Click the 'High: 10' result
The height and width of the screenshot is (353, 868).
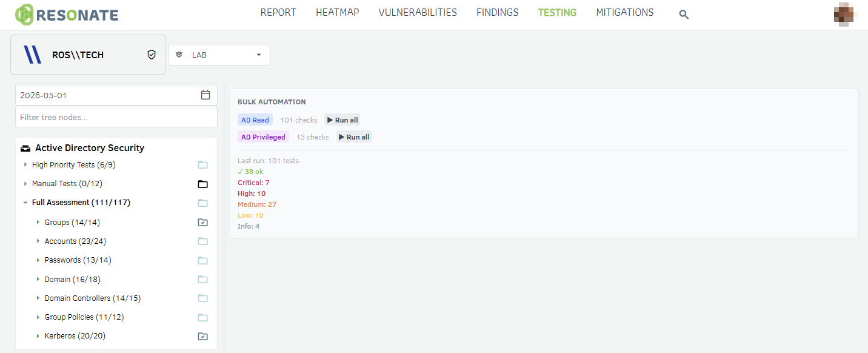coord(252,193)
